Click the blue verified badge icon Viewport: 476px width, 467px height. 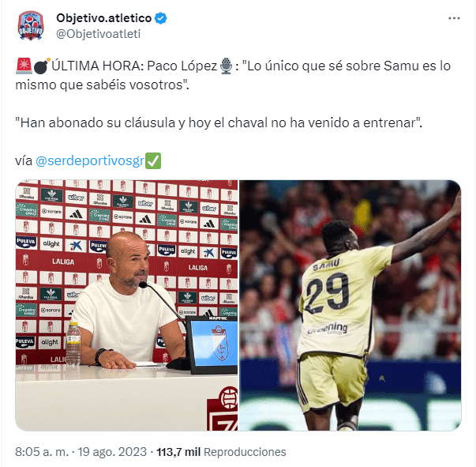161,18
